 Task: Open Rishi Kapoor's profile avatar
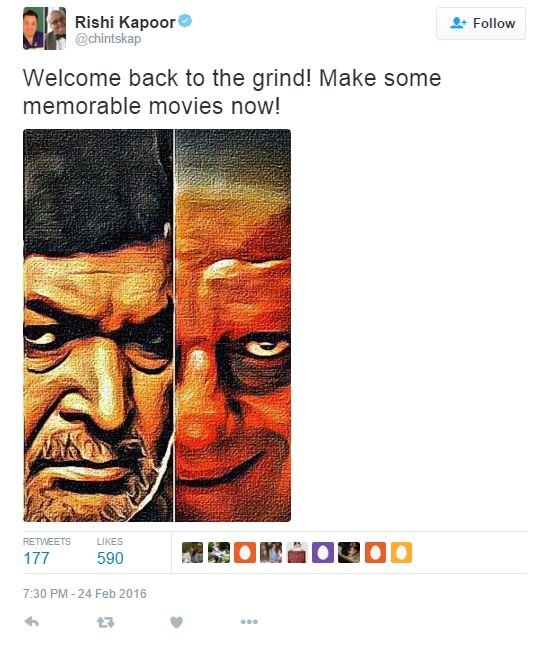tap(44, 28)
